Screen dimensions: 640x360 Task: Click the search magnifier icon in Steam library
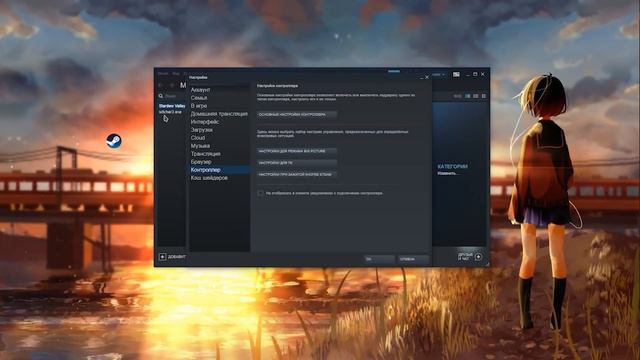161,96
